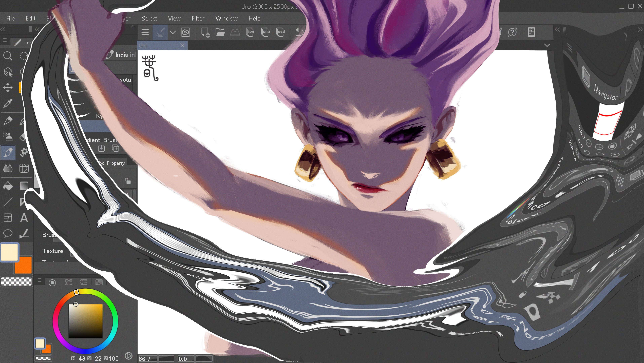The image size is (644, 363).
Task: Open the Filter menu
Action: (198, 18)
